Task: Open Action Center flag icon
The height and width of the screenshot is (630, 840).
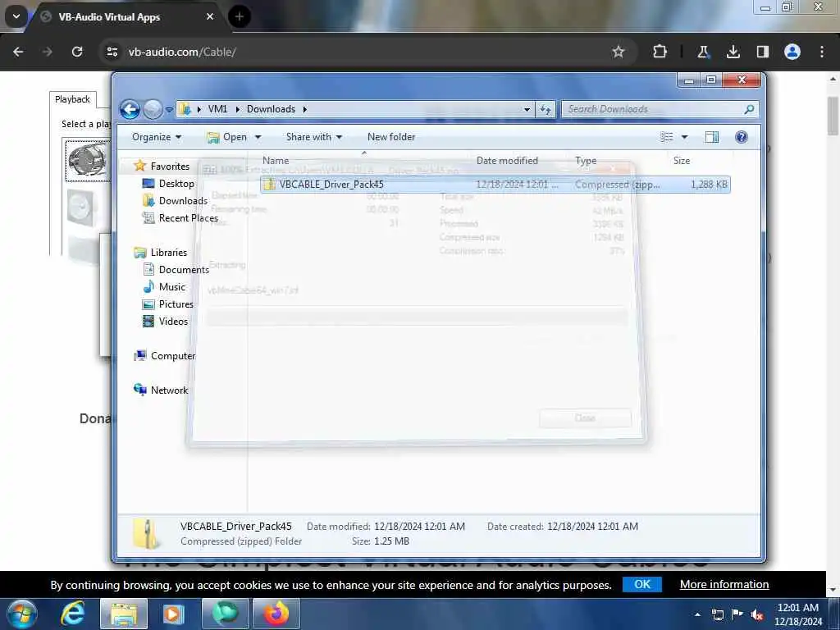Action: point(737,614)
